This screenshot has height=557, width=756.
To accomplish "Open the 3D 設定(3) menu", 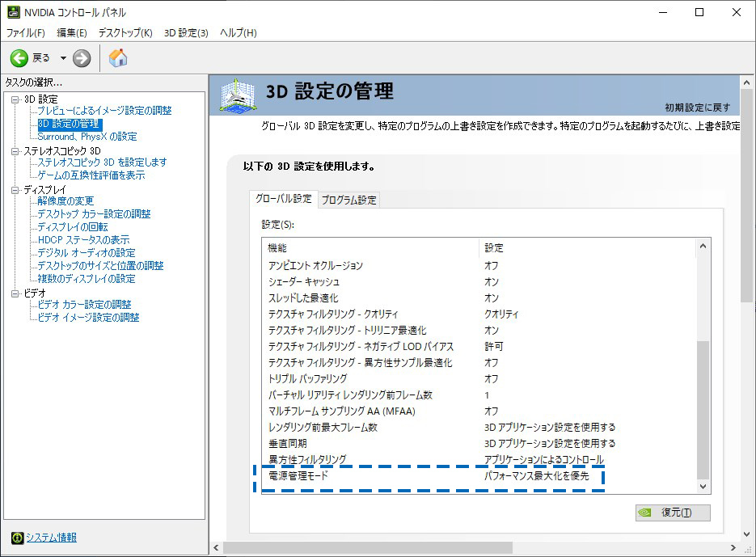I will tap(186, 33).
